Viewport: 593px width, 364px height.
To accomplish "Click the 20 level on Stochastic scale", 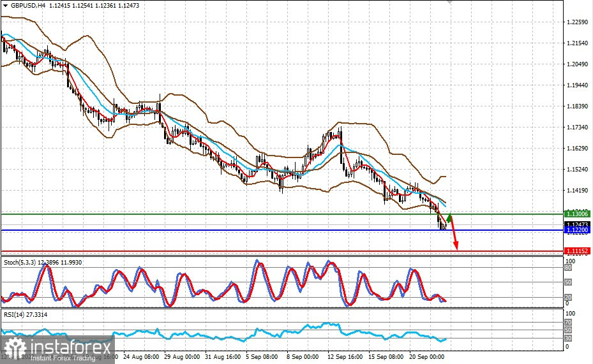I will pyautogui.click(x=568, y=298).
